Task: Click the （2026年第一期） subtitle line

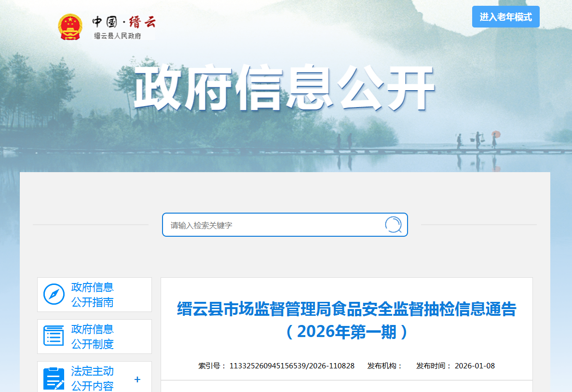Action: (x=346, y=332)
